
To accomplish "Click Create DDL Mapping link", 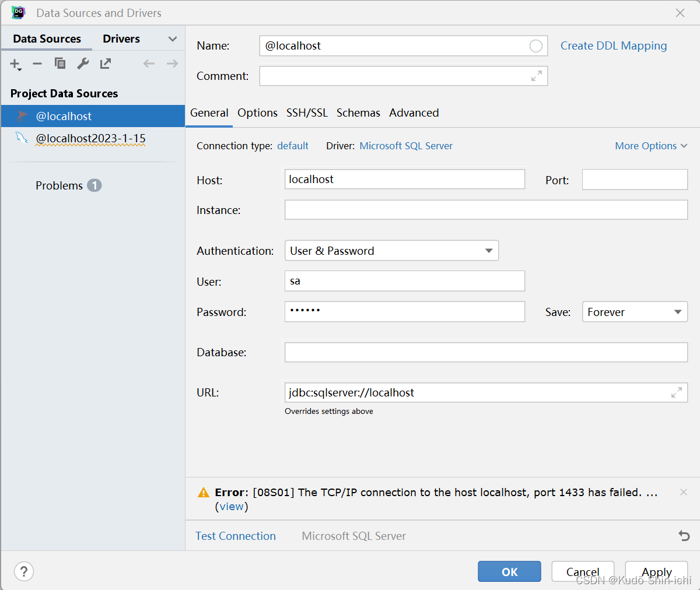I will click(614, 45).
